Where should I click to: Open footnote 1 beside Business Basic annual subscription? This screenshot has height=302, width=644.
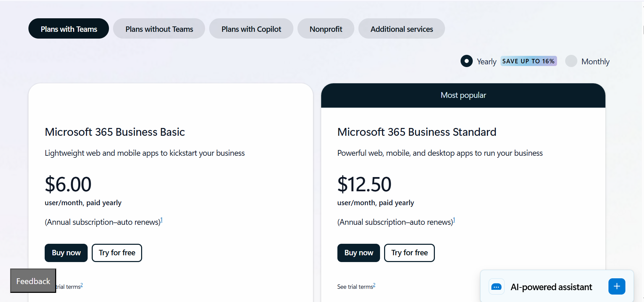click(x=161, y=220)
